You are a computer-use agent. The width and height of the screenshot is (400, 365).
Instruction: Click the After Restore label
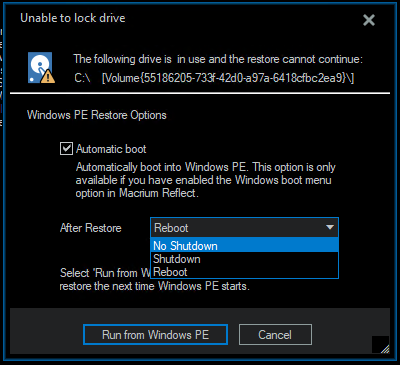(x=91, y=228)
